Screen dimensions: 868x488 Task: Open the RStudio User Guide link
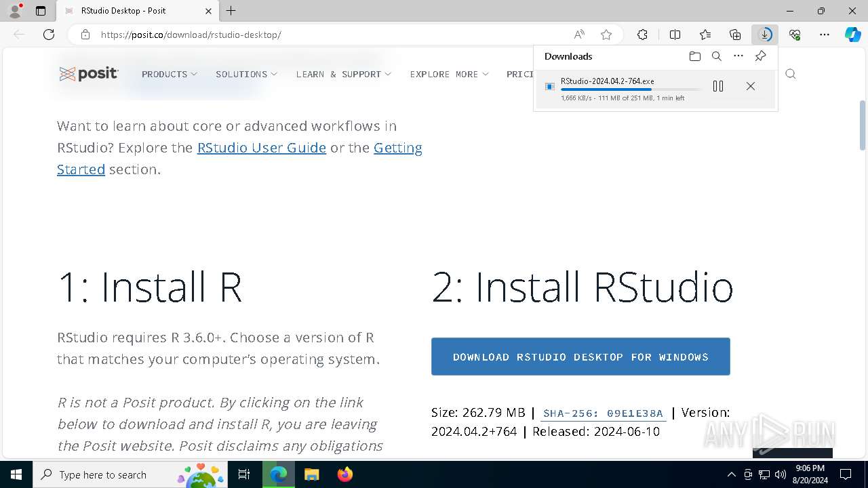[262, 148]
